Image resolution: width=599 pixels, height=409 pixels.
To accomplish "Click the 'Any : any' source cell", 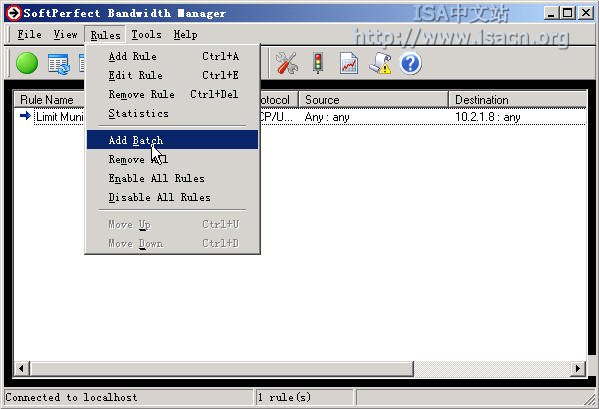I will click(327, 117).
